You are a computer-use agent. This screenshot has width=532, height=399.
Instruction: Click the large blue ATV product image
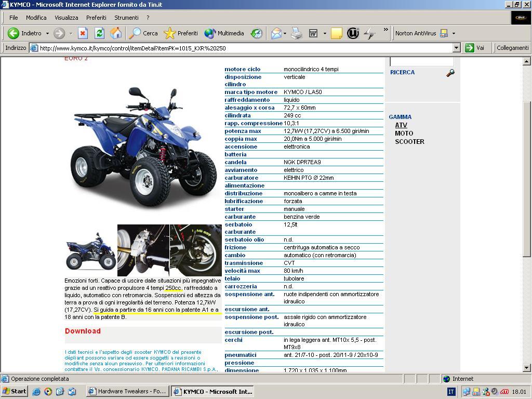click(x=144, y=147)
